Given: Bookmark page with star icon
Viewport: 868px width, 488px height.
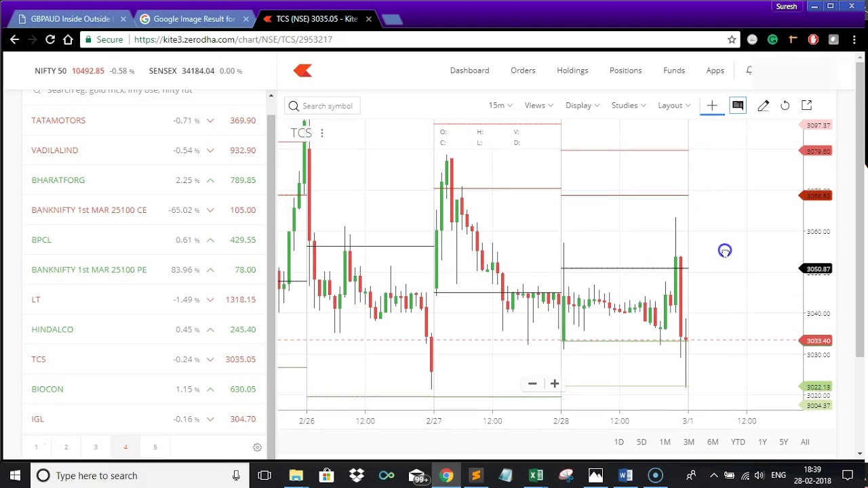Looking at the screenshot, I should (732, 39).
